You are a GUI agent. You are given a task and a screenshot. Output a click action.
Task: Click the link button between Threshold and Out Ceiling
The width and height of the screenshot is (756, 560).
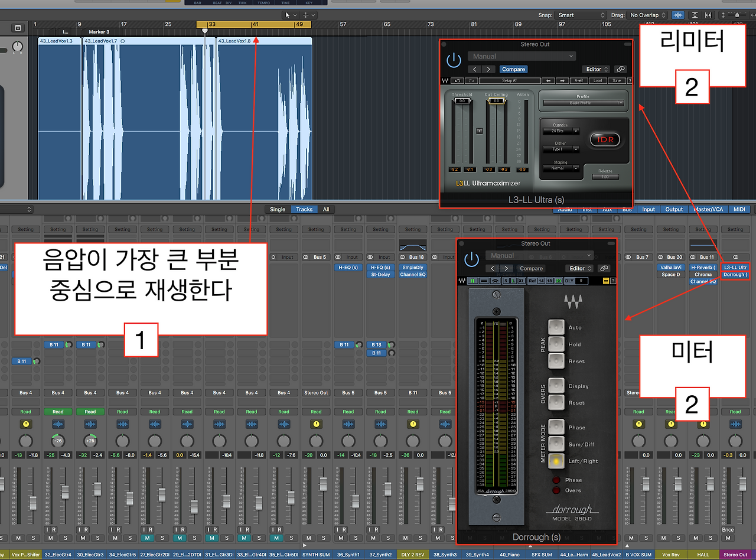click(x=479, y=131)
